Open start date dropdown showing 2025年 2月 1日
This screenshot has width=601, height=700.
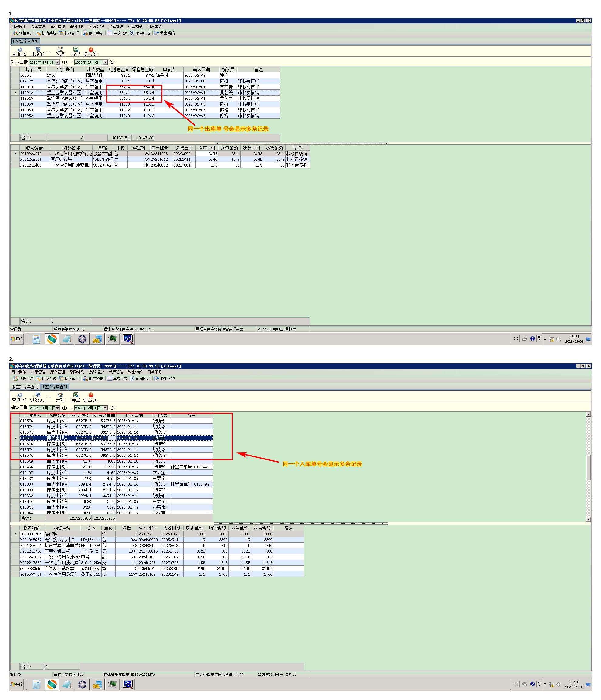[58, 62]
